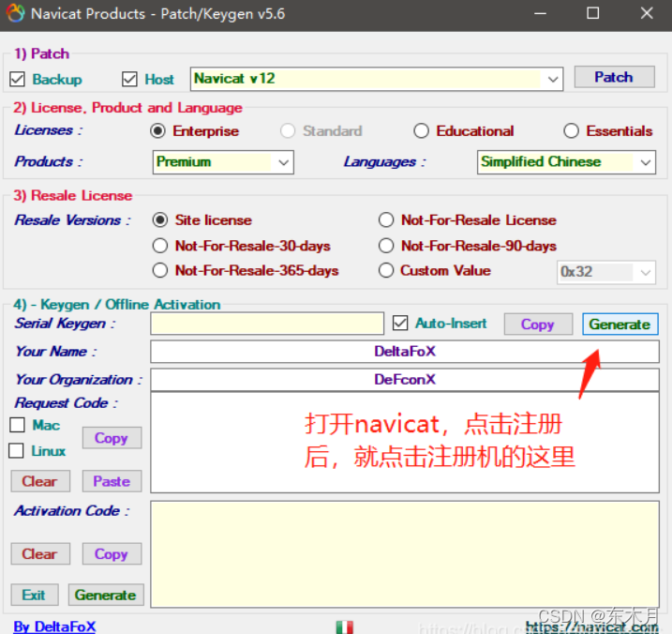672x634 pixels.
Task: Select Not-For-Resale License option
Action: [386, 220]
